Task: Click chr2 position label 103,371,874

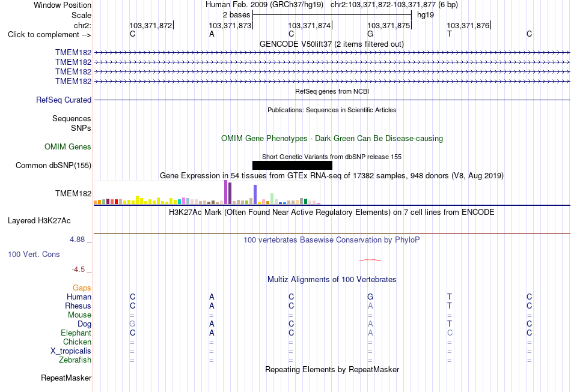Action: tap(310, 25)
